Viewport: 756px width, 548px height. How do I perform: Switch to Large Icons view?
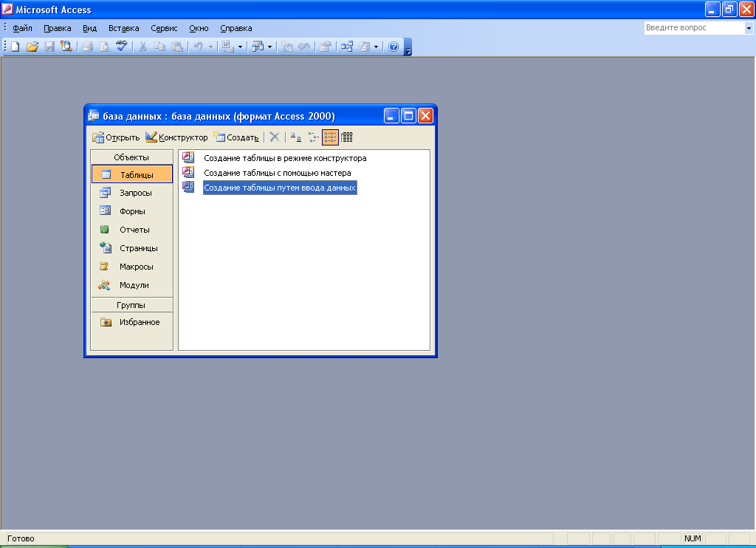tap(296, 137)
